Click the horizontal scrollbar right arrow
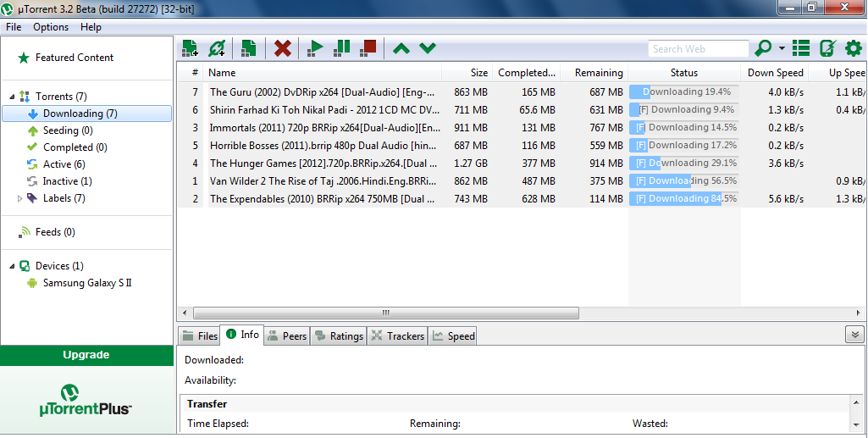The image size is (868, 438). click(x=859, y=313)
